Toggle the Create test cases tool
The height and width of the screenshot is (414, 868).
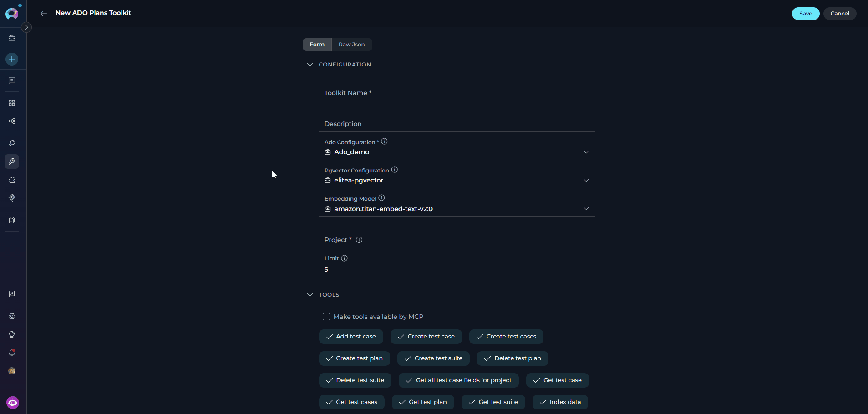pos(506,337)
